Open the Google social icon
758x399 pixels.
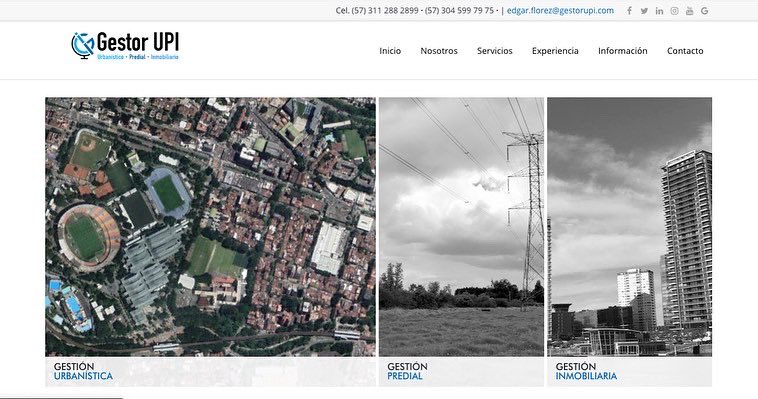[x=704, y=11]
